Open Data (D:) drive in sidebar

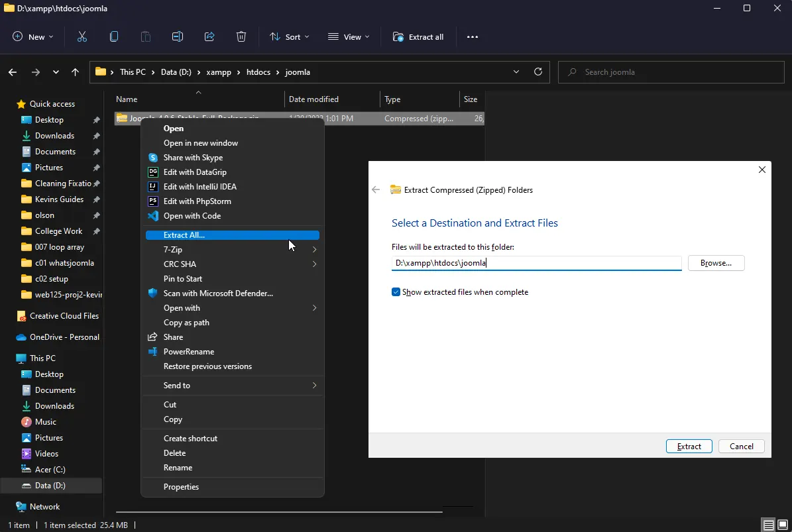coord(50,486)
